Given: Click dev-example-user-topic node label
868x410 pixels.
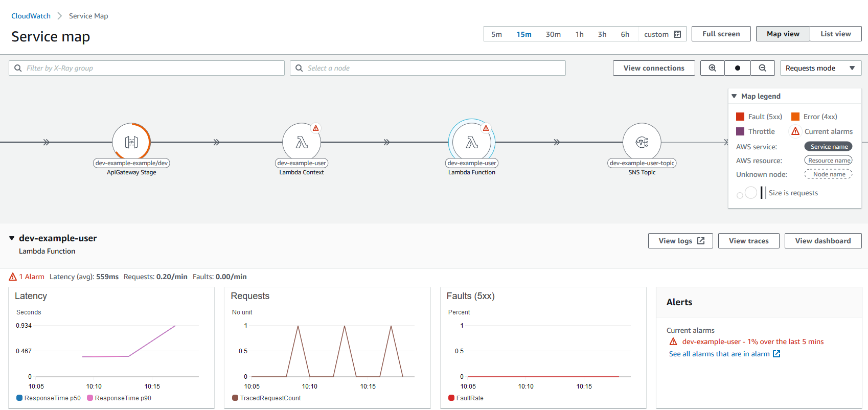Looking at the screenshot, I should click(642, 163).
